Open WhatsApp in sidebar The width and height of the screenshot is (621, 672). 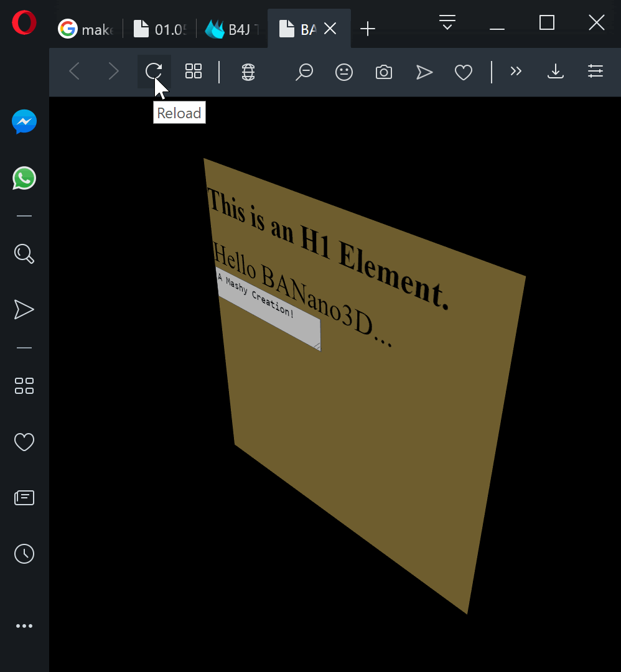coord(24,179)
